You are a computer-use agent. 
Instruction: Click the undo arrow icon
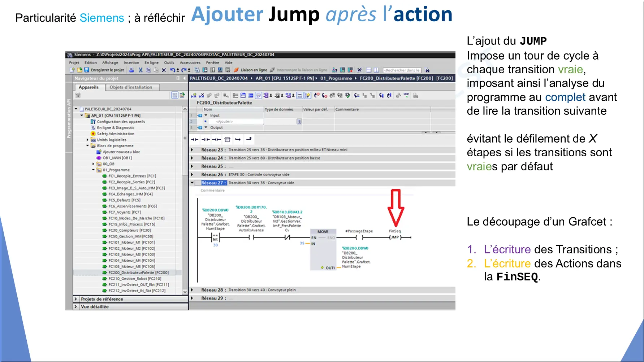point(173,70)
